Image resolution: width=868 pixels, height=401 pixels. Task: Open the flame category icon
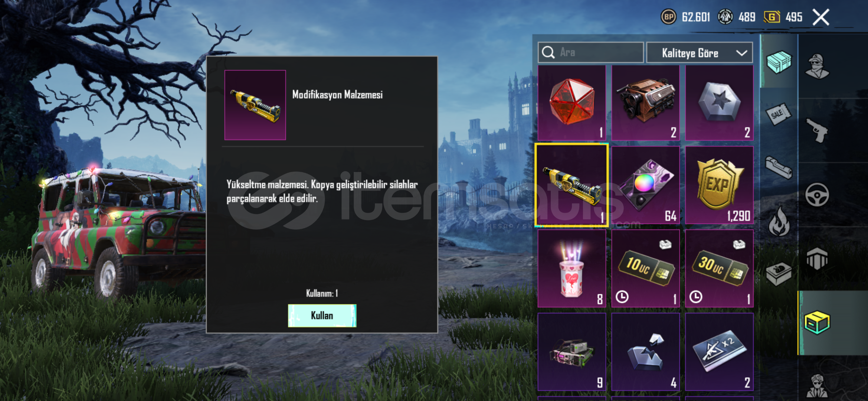tap(779, 222)
